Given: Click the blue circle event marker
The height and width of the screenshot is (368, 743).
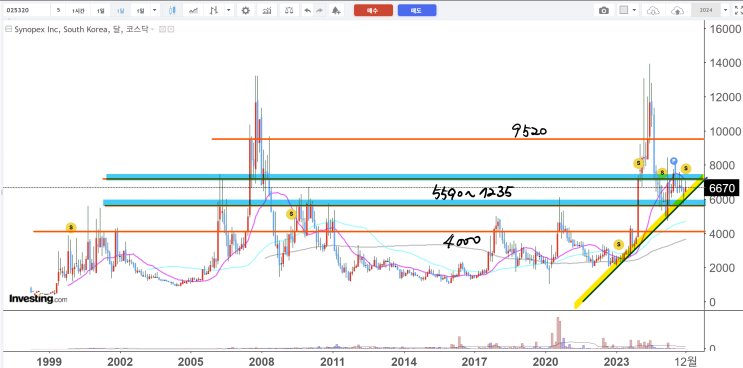Looking at the screenshot, I should click(674, 161).
